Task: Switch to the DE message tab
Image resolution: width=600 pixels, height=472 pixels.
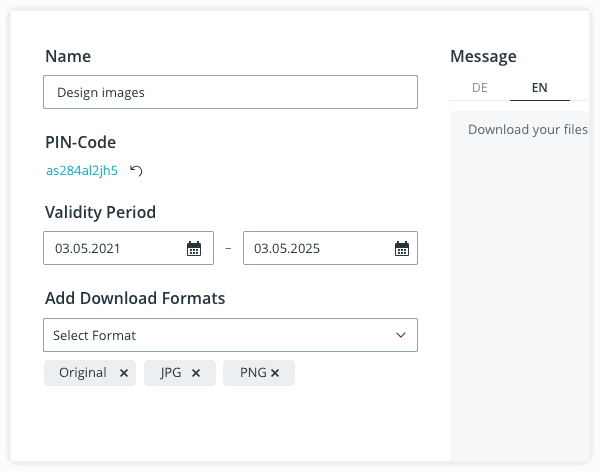Action: [480, 88]
